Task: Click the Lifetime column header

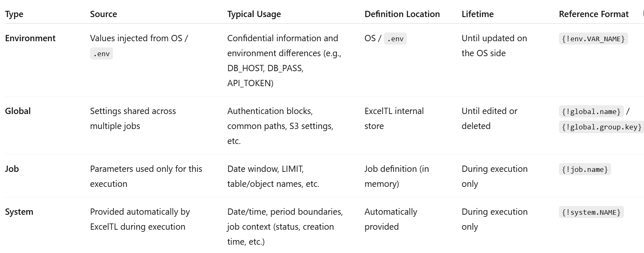Action: tap(477, 14)
